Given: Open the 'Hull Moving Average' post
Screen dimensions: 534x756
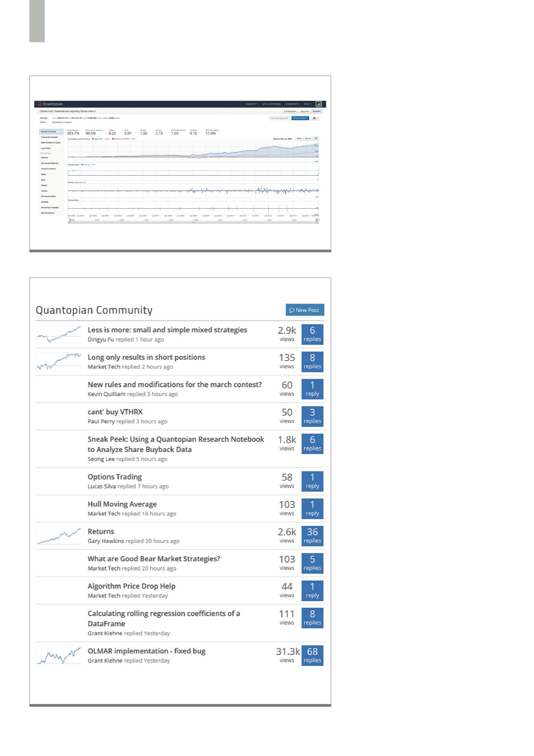Looking at the screenshot, I should [x=122, y=504].
